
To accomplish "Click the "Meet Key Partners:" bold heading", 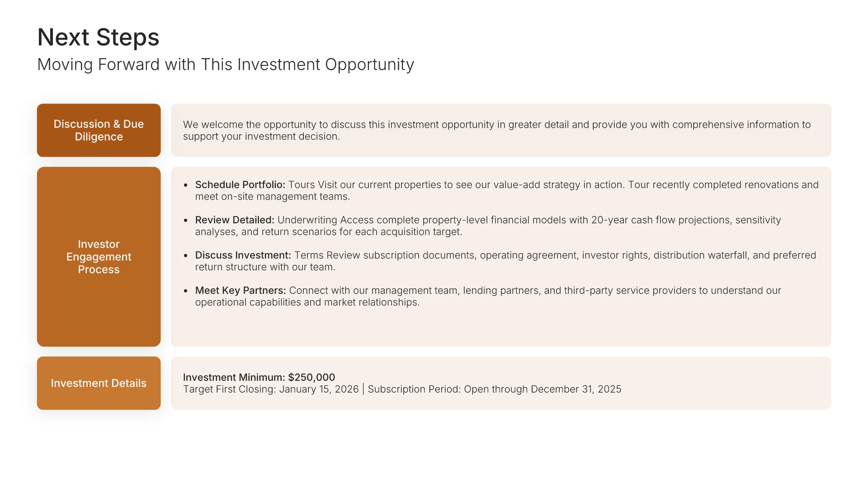I will pos(241,291).
